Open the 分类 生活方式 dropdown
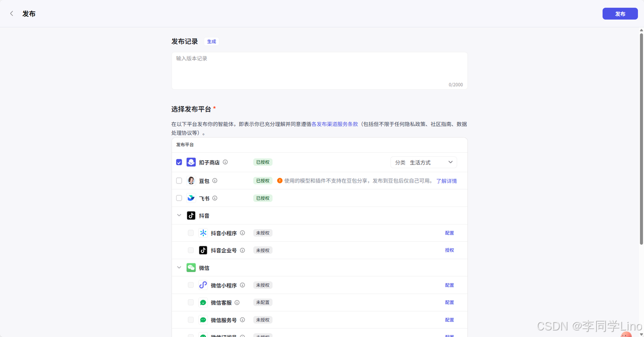Screen dimensions: 644x337 [424, 162]
